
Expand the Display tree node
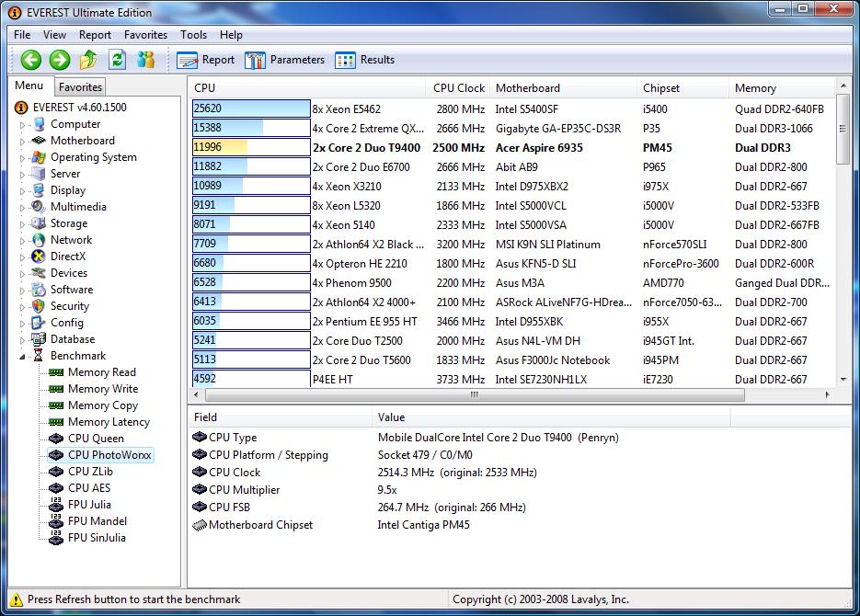click(x=22, y=190)
